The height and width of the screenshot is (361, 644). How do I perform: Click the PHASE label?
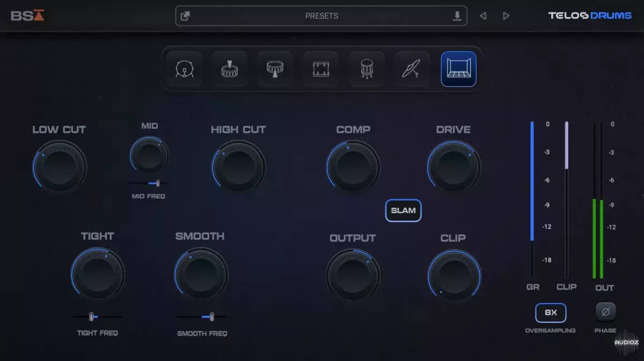[605, 330]
